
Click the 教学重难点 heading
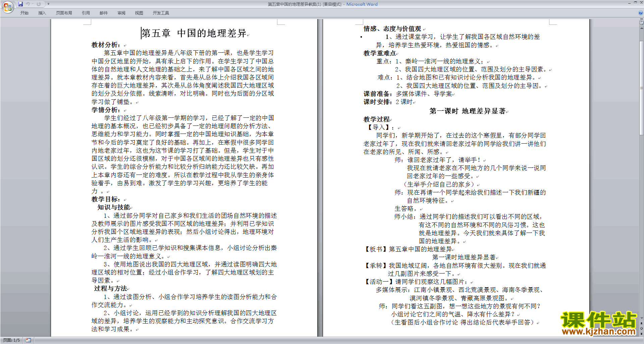click(379, 53)
